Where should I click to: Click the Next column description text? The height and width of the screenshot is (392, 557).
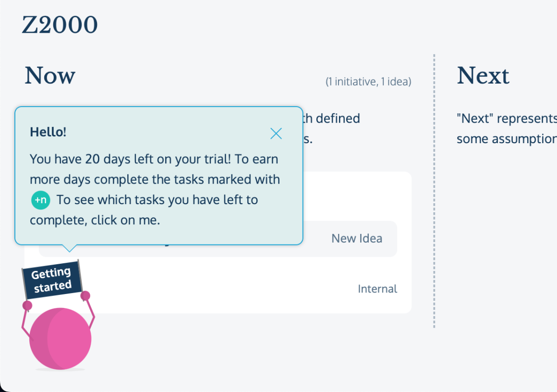506,128
